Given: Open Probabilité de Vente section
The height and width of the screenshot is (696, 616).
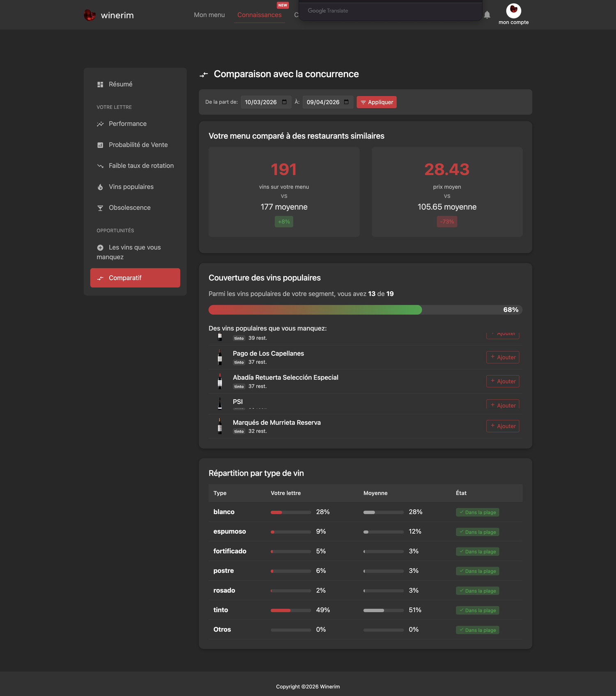Looking at the screenshot, I should (135, 145).
